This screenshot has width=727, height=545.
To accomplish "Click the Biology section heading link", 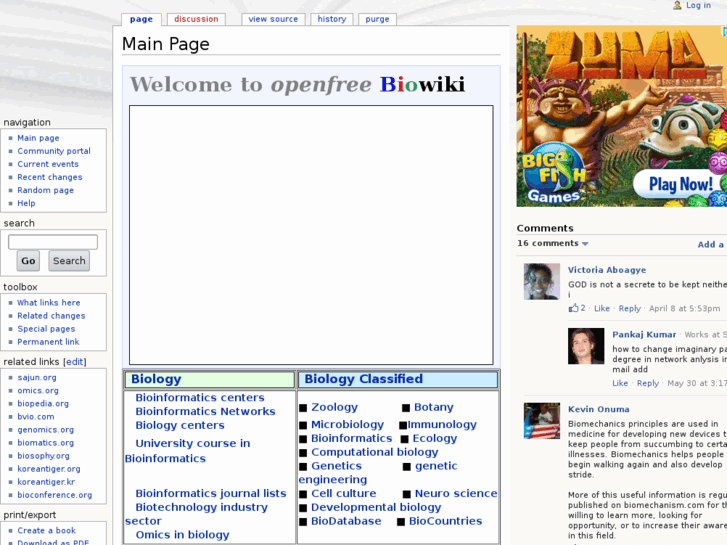I will point(156,379).
